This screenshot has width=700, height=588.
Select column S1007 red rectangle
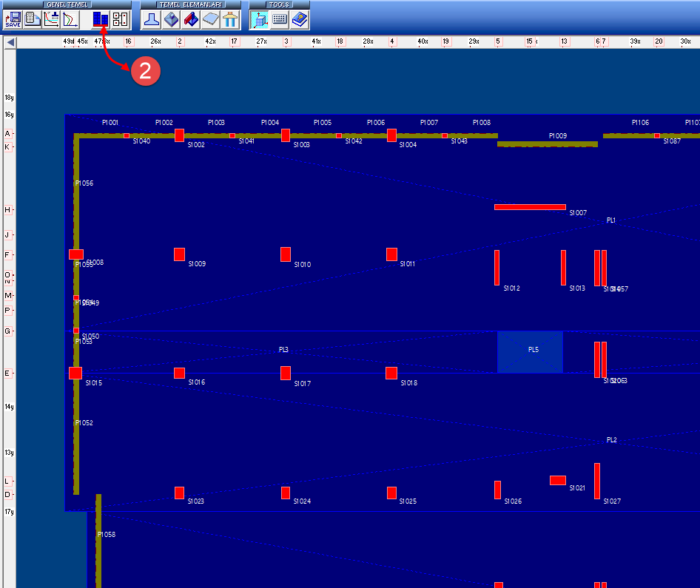[x=530, y=207]
